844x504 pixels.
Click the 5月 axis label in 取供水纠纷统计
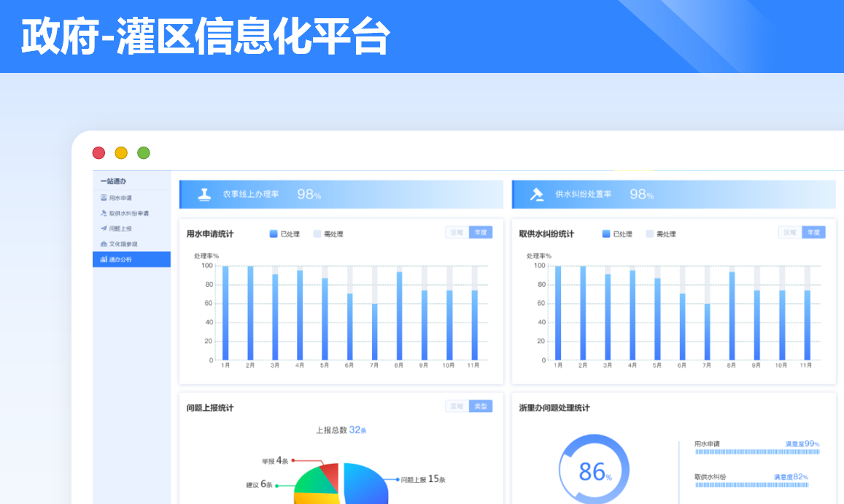657,365
